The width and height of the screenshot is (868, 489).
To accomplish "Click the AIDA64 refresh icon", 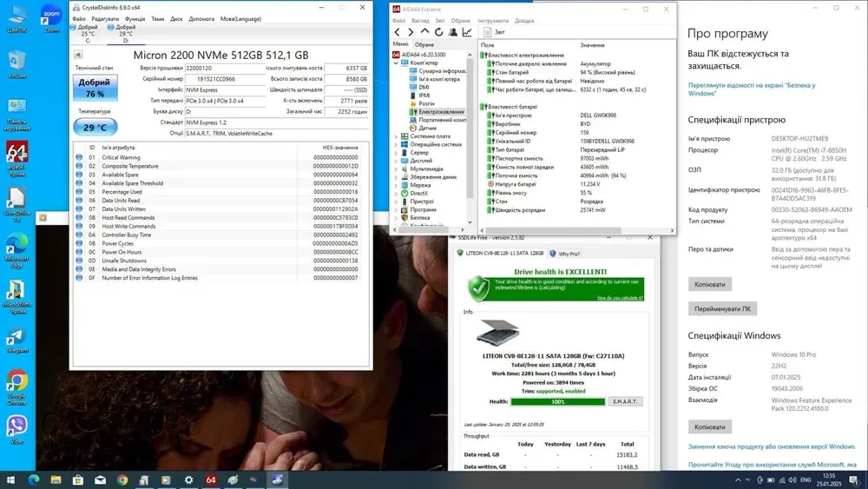I will [439, 32].
